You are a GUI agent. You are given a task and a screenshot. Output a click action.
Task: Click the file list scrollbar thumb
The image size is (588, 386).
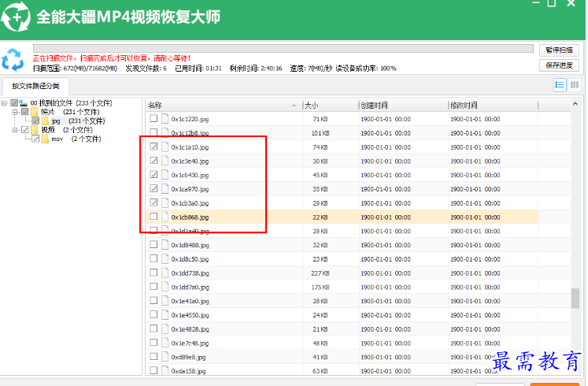point(575,299)
